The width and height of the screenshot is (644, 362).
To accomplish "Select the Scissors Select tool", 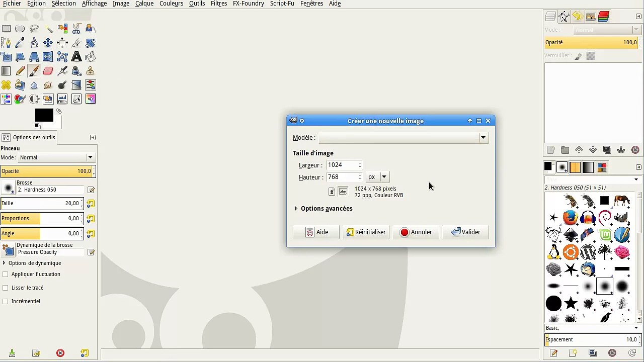I will pos(76,29).
